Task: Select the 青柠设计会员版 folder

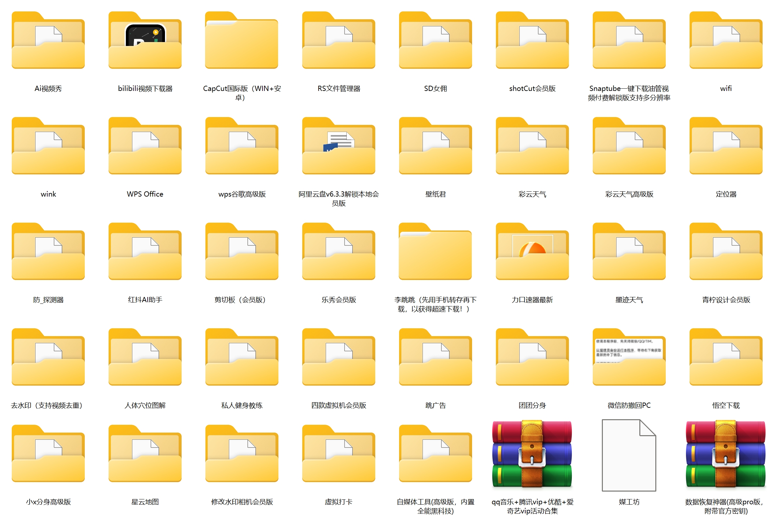Action: tap(725, 252)
